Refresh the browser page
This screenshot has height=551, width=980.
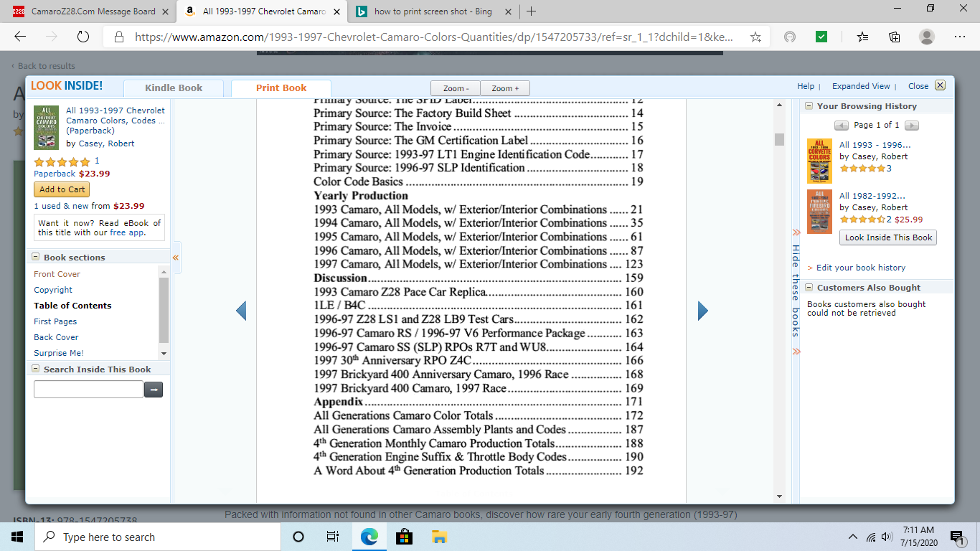pos(83,37)
